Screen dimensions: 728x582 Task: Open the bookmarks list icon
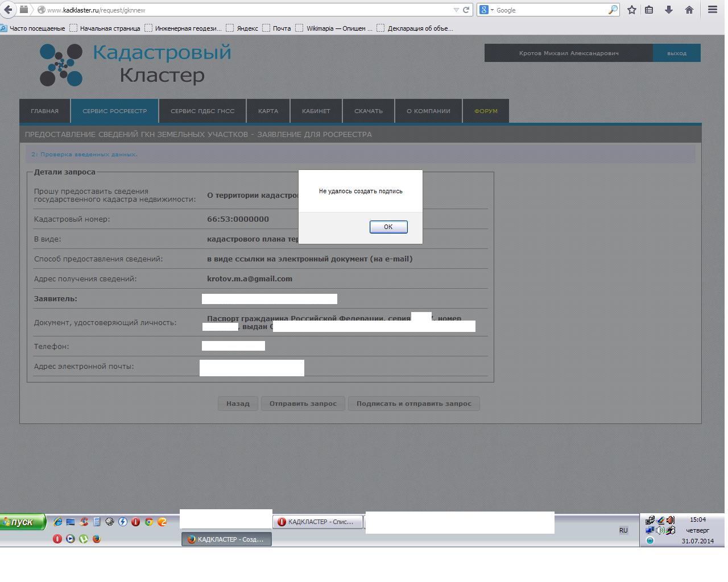[649, 10]
